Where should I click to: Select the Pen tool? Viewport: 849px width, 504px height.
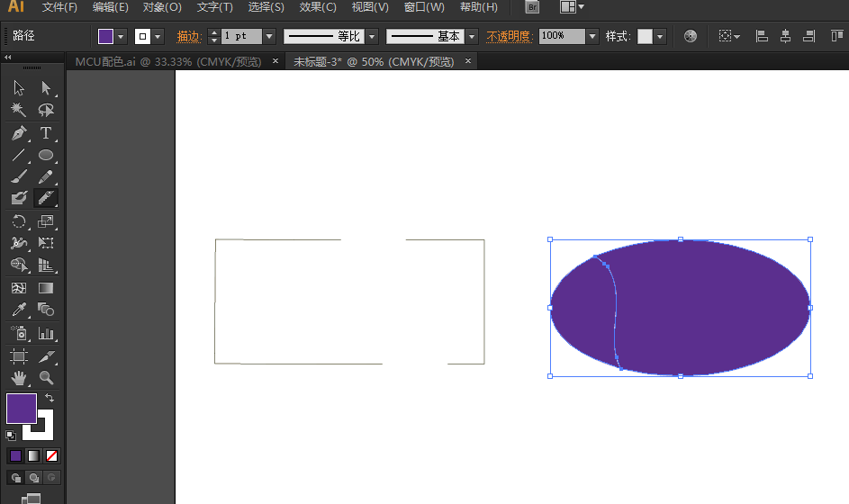pos(19,132)
